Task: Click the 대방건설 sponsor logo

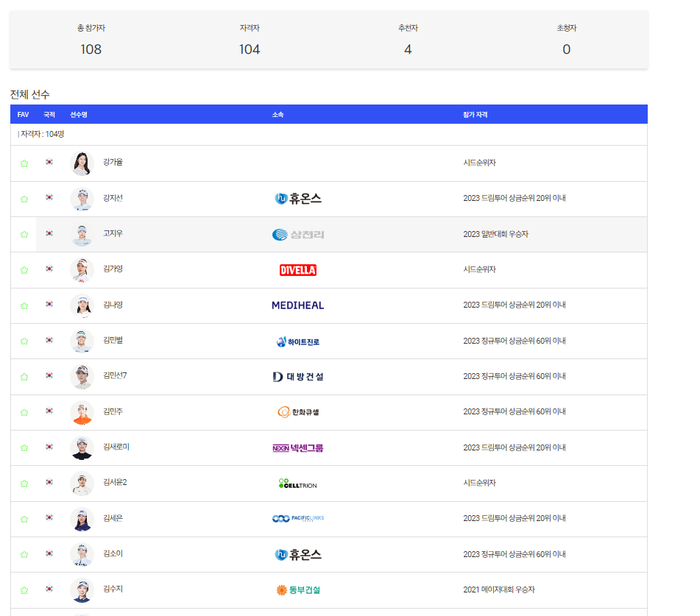Action: point(298,377)
